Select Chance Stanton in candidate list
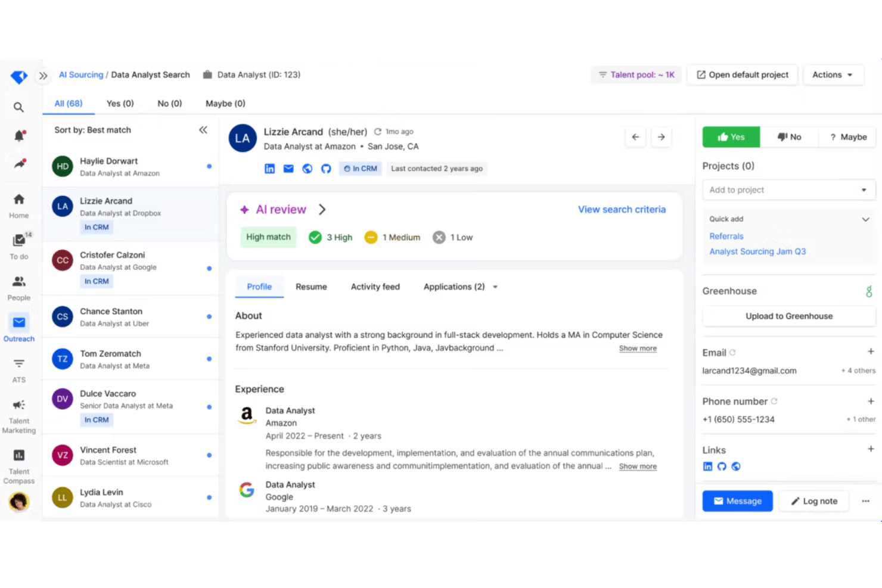Screen dimensions: 882x588 tap(131, 317)
